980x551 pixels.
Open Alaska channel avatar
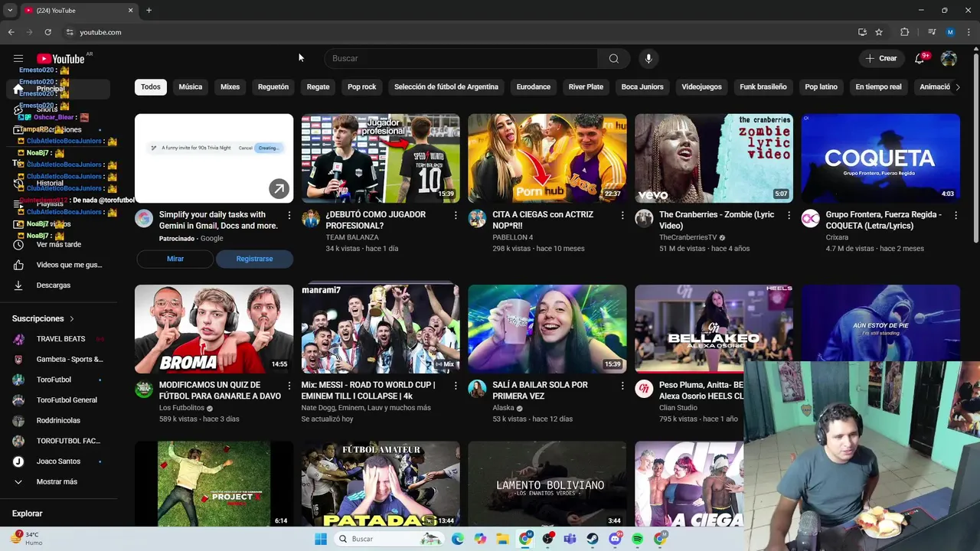(477, 390)
